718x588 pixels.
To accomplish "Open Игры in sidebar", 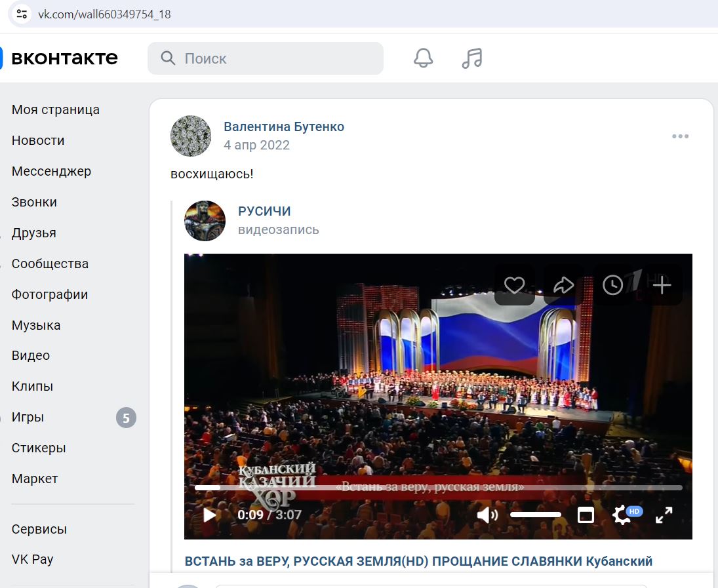I will [28, 417].
